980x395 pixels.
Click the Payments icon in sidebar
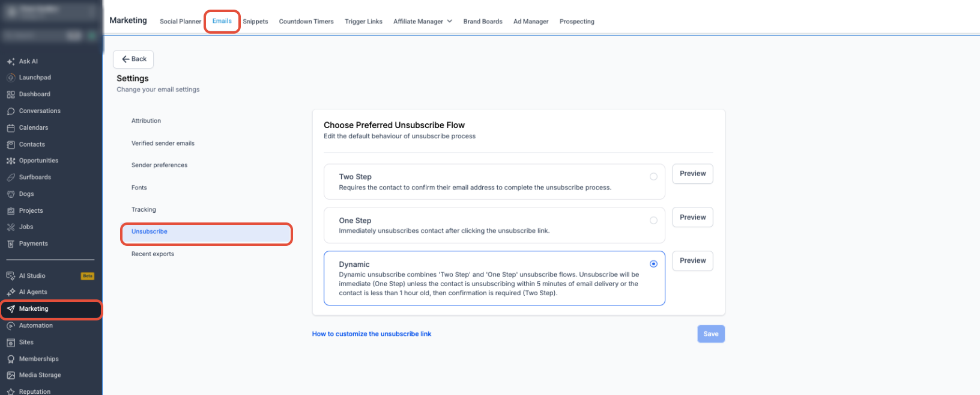(11, 244)
